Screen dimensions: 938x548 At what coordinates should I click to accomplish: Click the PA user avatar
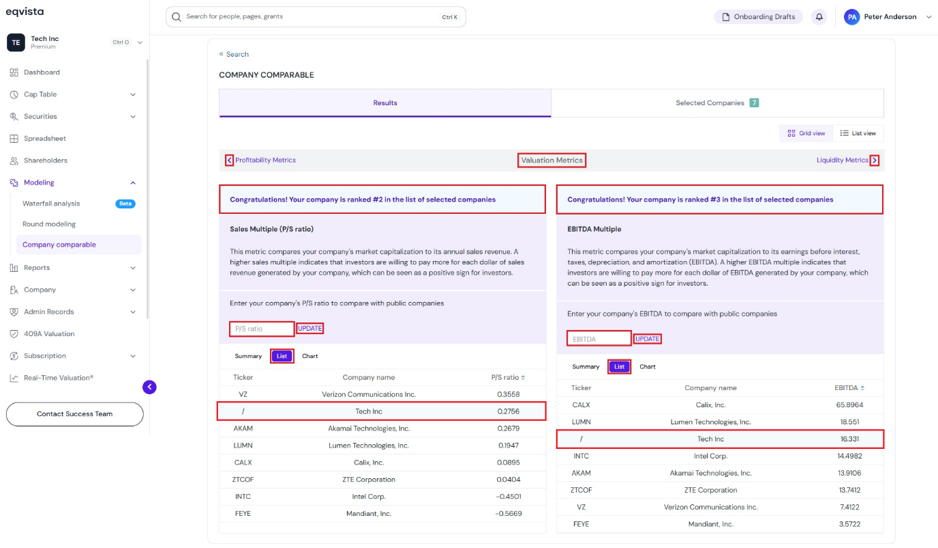[x=852, y=17]
